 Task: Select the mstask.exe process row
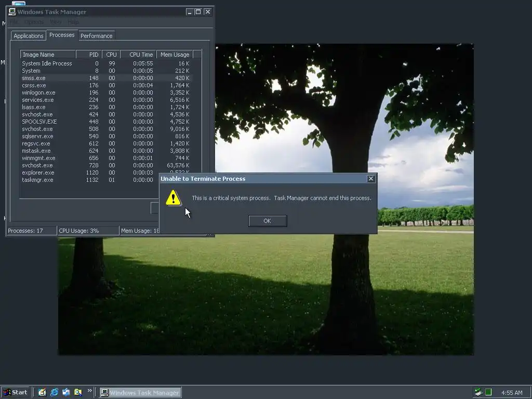106,151
